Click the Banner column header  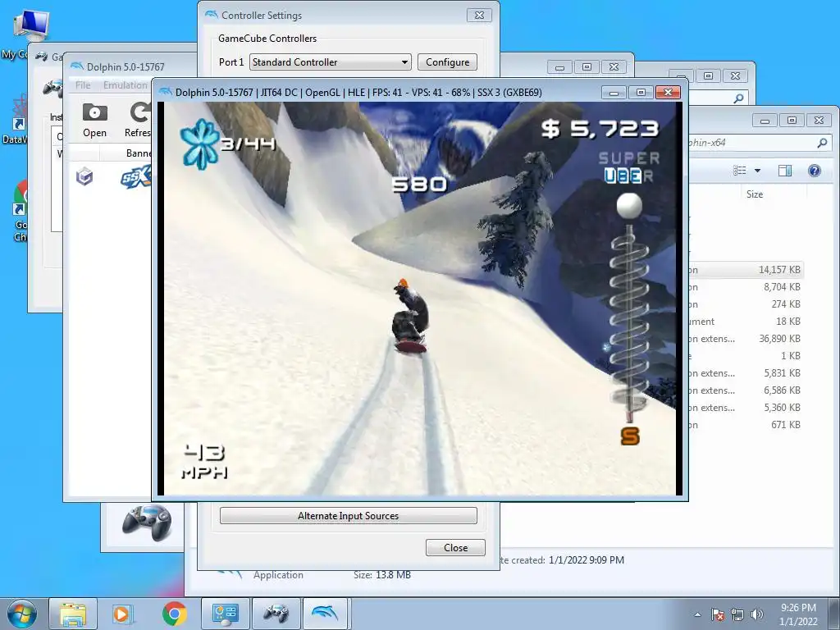(138, 153)
